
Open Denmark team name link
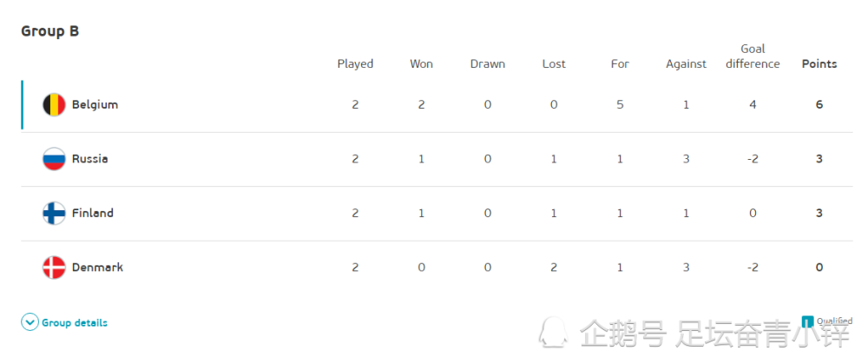[x=97, y=268]
